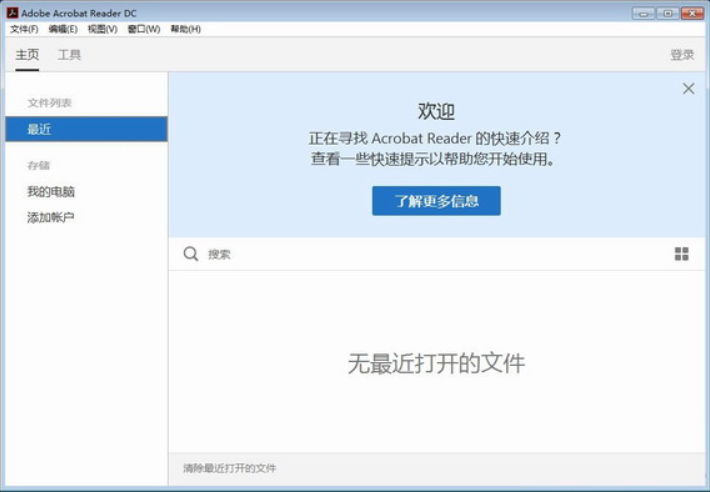Image resolution: width=710 pixels, height=492 pixels.
Task: Select 最近 in the file list
Action: coord(86,129)
